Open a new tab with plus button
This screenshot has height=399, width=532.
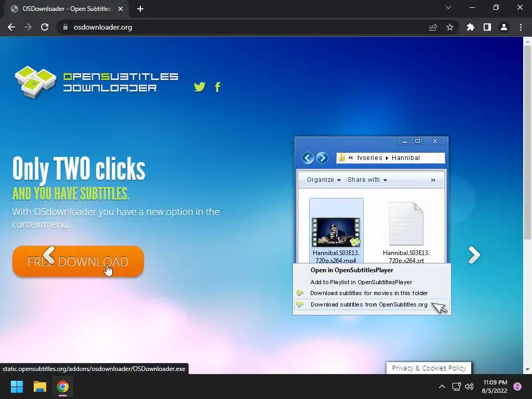[x=140, y=9]
